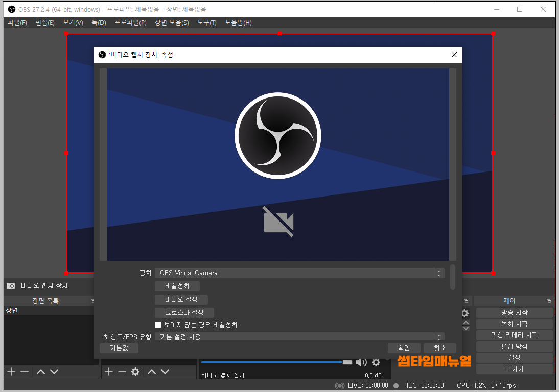The width and height of the screenshot is (559, 392).
Task: Minimize the OBS main window
Action: pos(496,9)
